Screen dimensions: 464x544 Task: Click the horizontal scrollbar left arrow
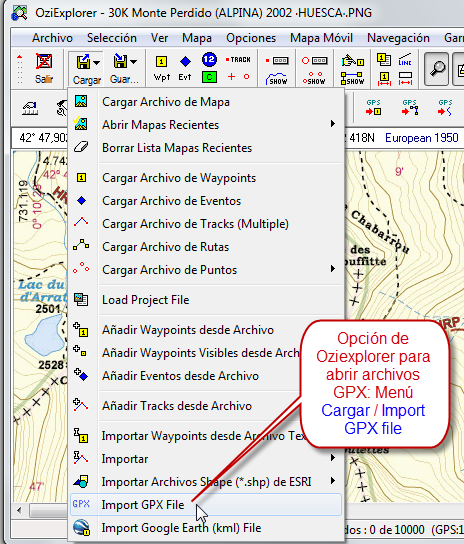click(x=19, y=510)
